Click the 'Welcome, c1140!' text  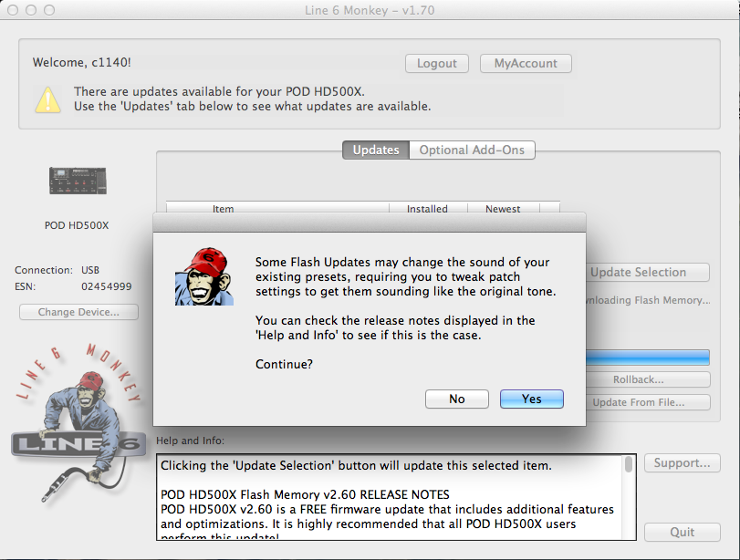pyautogui.click(x=81, y=62)
